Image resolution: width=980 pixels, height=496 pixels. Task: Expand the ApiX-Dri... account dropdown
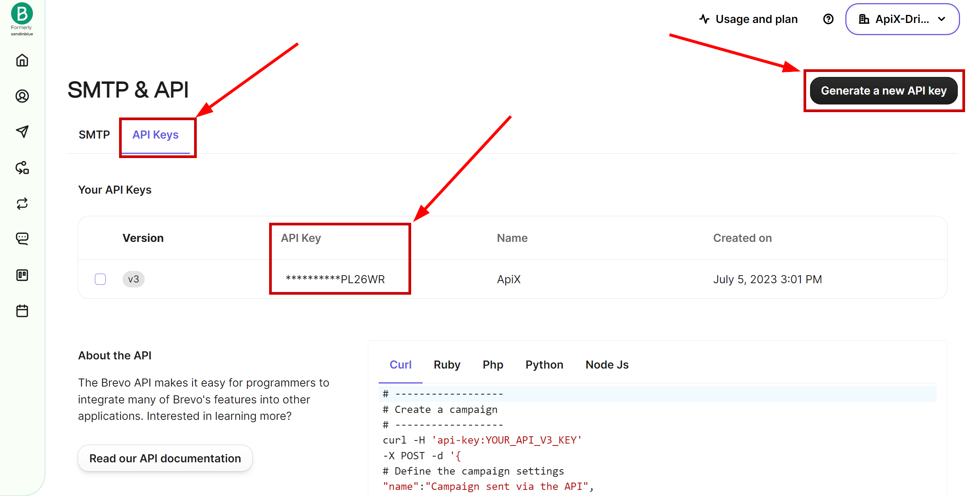tap(902, 19)
